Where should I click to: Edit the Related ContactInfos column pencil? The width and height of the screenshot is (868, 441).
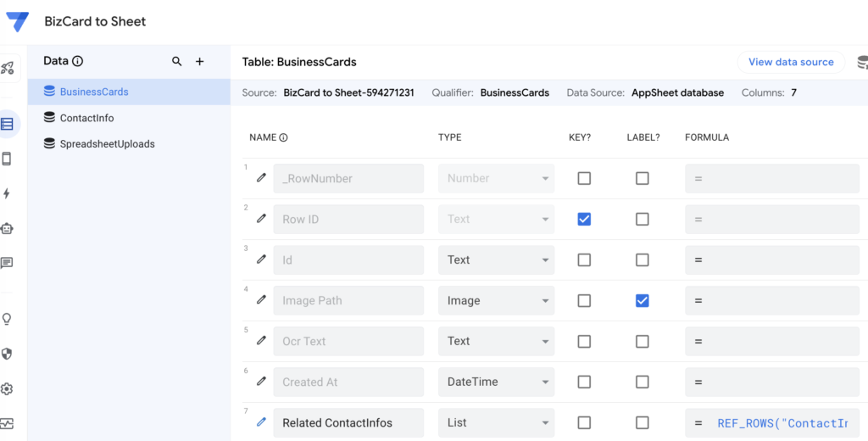(261, 421)
